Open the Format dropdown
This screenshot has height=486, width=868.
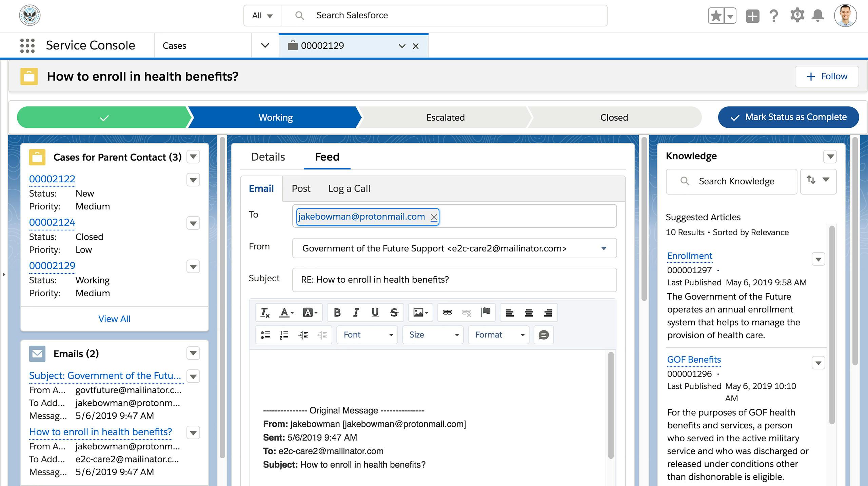[499, 335]
